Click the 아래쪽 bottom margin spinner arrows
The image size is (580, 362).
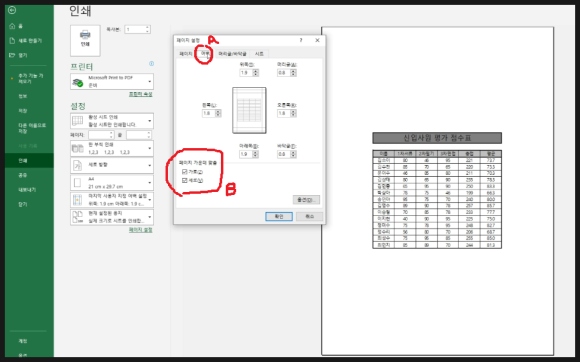(256, 154)
